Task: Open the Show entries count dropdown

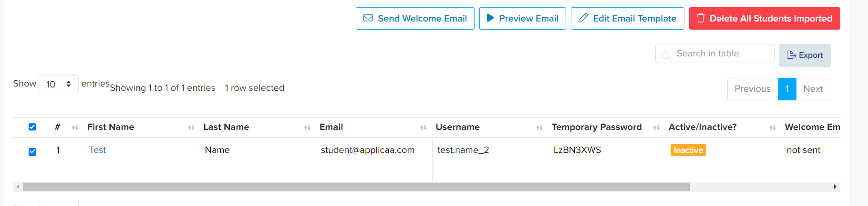Action: 58,84
